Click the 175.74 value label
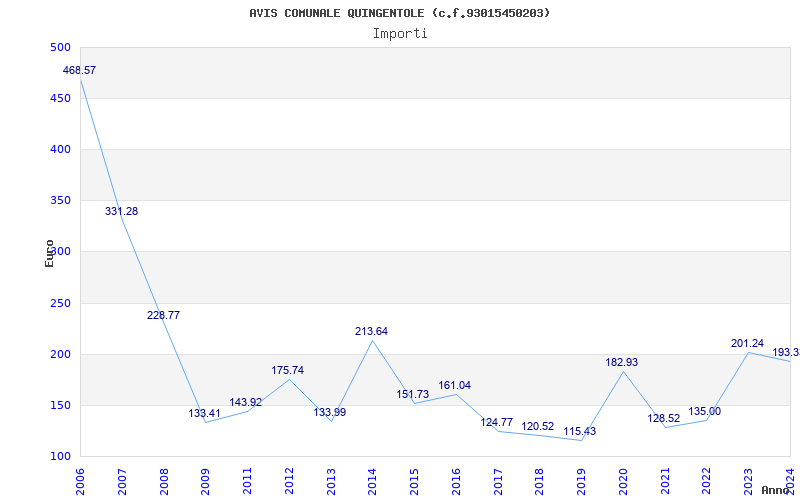This screenshot has width=800, height=500. tap(288, 370)
